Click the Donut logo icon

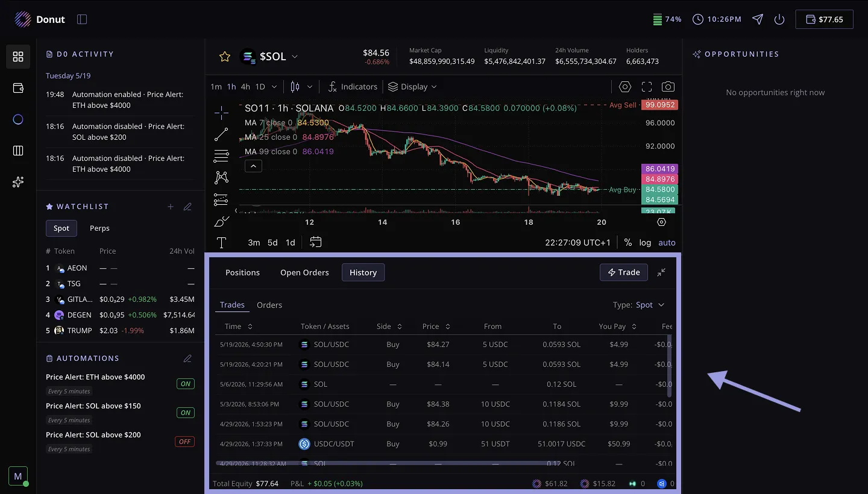[22, 19]
